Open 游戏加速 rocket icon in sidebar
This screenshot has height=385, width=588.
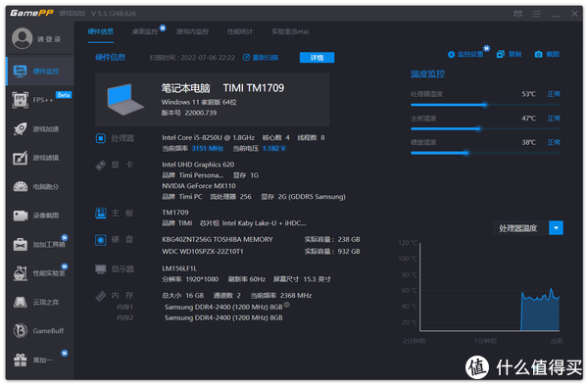click(x=21, y=129)
